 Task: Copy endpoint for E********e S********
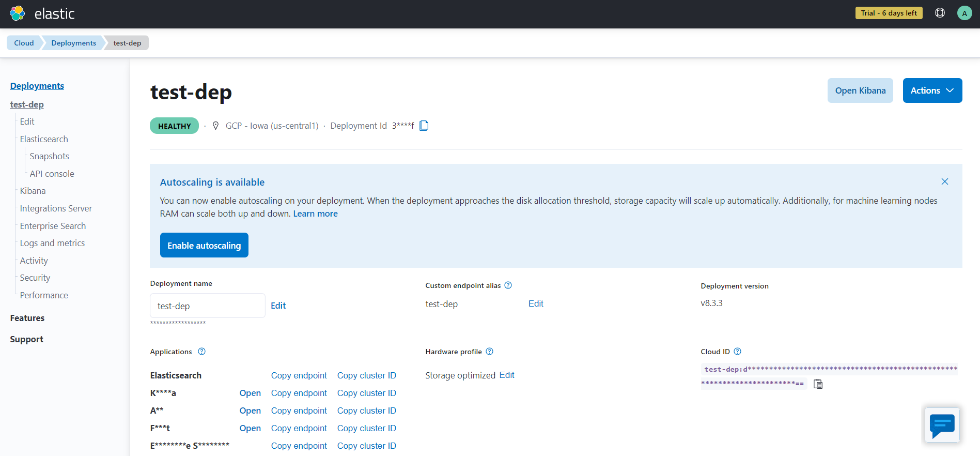tap(299, 446)
